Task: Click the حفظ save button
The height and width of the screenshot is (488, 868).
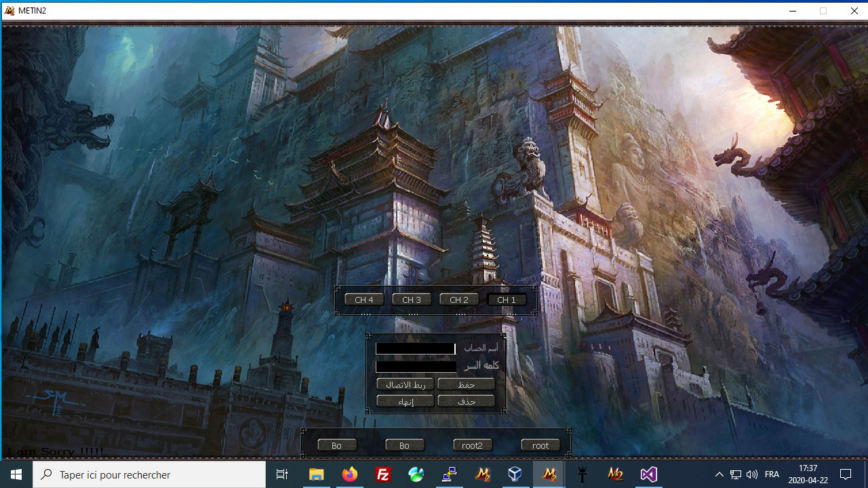Action: coord(467,384)
